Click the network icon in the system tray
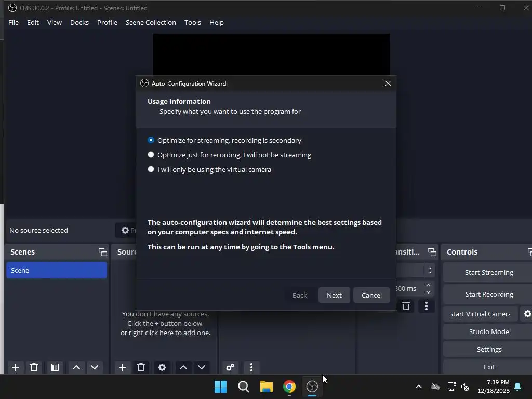The height and width of the screenshot is (399, 532). pyautogui.click(x=451, y=387)
